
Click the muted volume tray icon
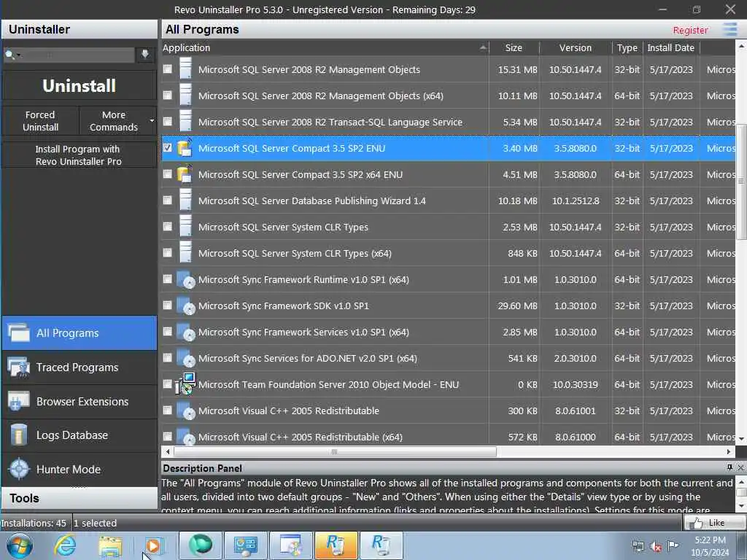tap(656, 546)
